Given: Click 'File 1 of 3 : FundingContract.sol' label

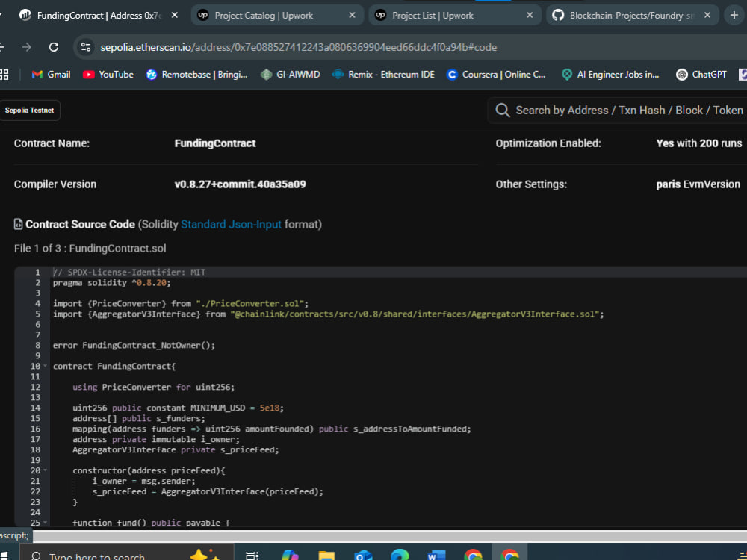Looking at the screenshot, I should pos(90,248).
